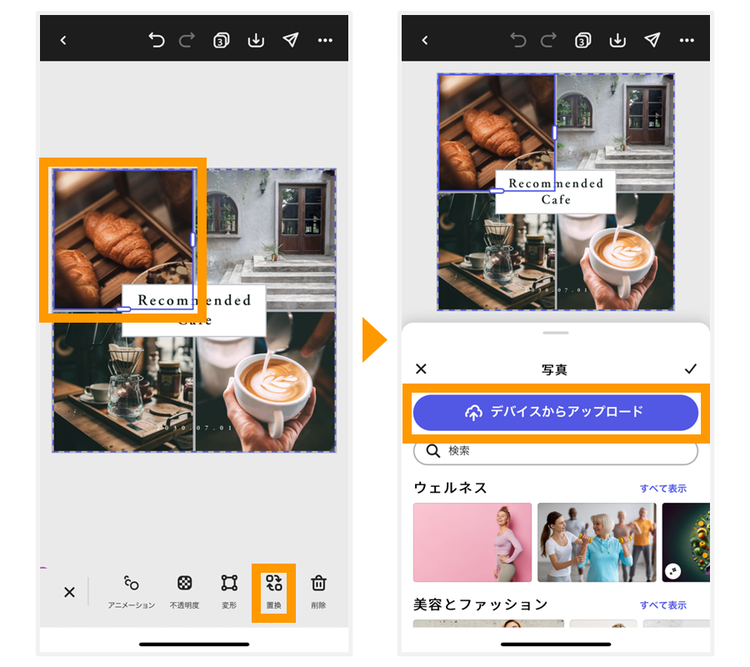Tap back arrow in left phone screen
This screenshot has height=667, width=750.
[63, 40]
